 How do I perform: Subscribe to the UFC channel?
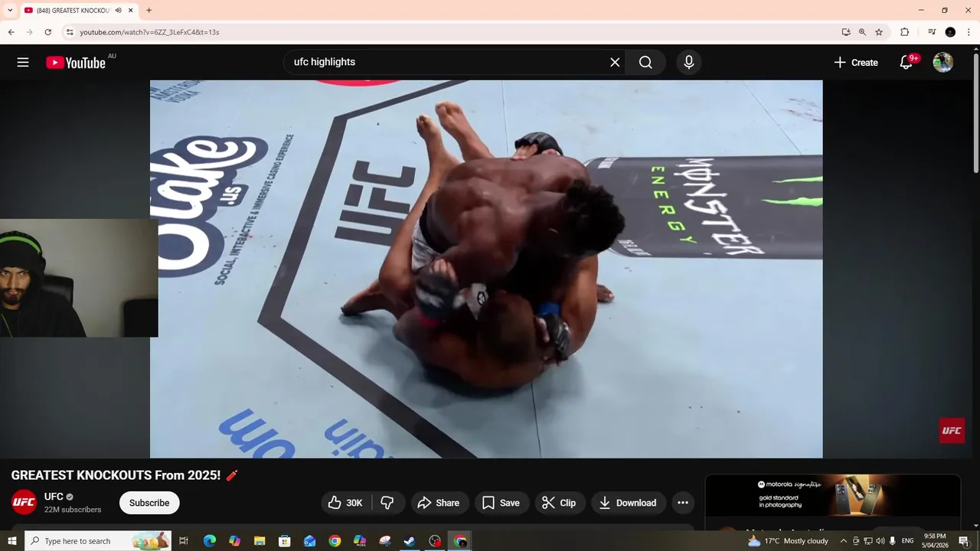149,503
